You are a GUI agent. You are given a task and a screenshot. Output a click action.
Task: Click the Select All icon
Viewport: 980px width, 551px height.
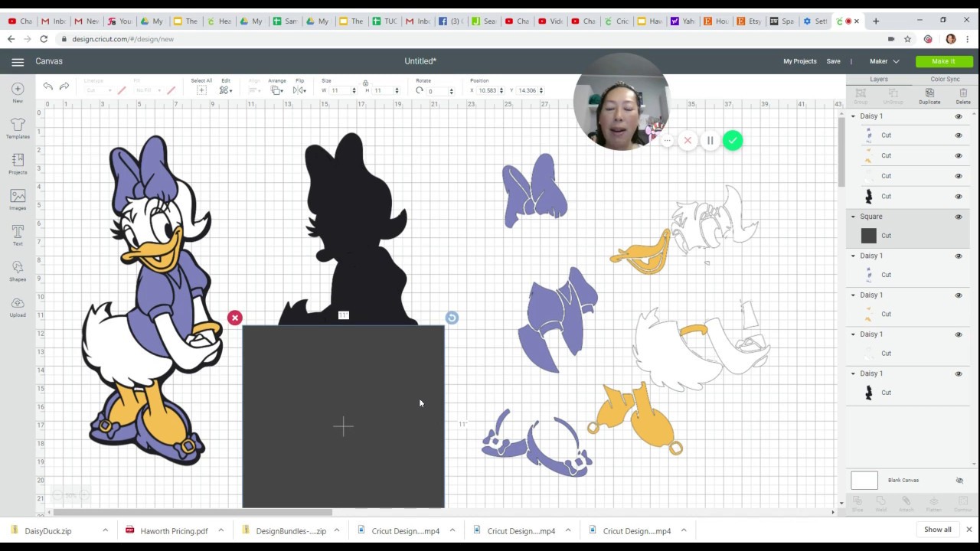(201, 90)
